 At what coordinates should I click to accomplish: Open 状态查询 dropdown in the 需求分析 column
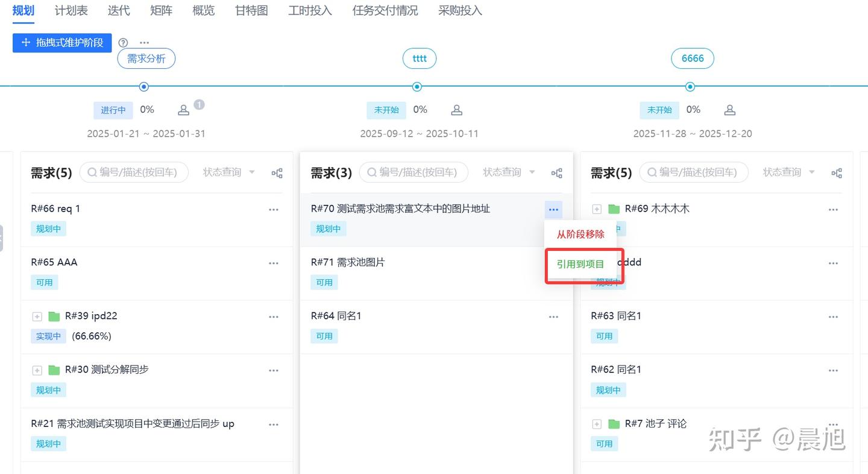[229, 172]
